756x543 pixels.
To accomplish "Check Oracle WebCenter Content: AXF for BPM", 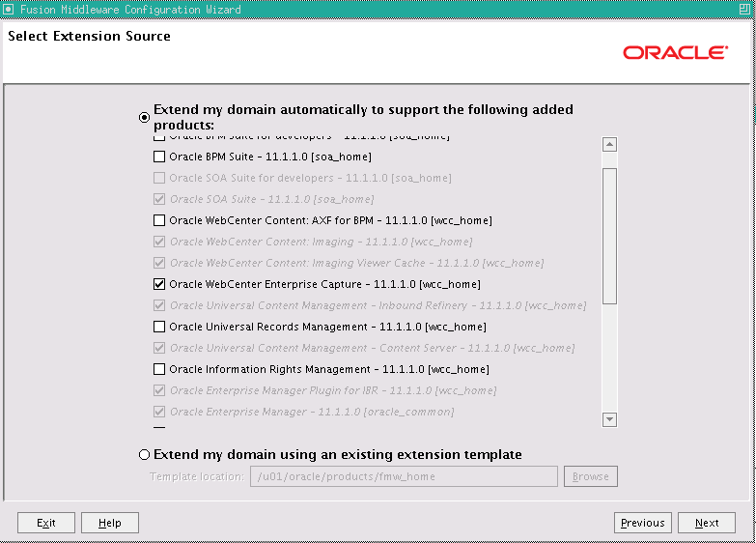I will point(159,220).
